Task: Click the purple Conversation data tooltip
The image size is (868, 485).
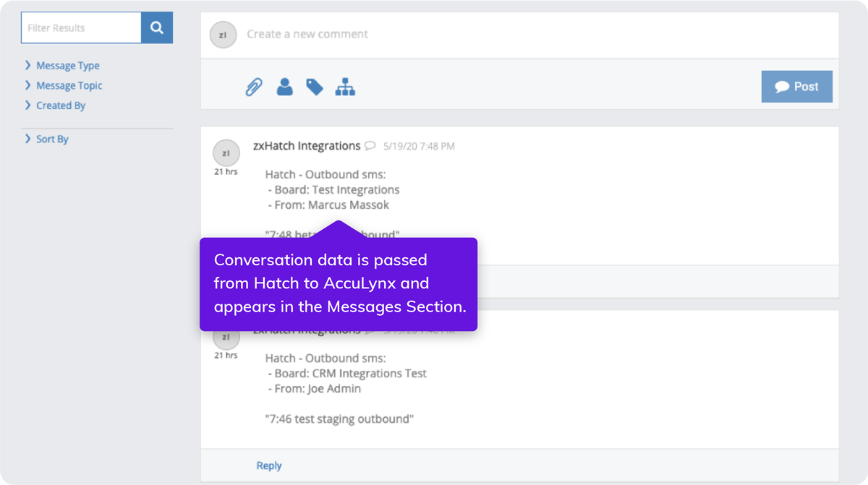Action: pos(339,283)
